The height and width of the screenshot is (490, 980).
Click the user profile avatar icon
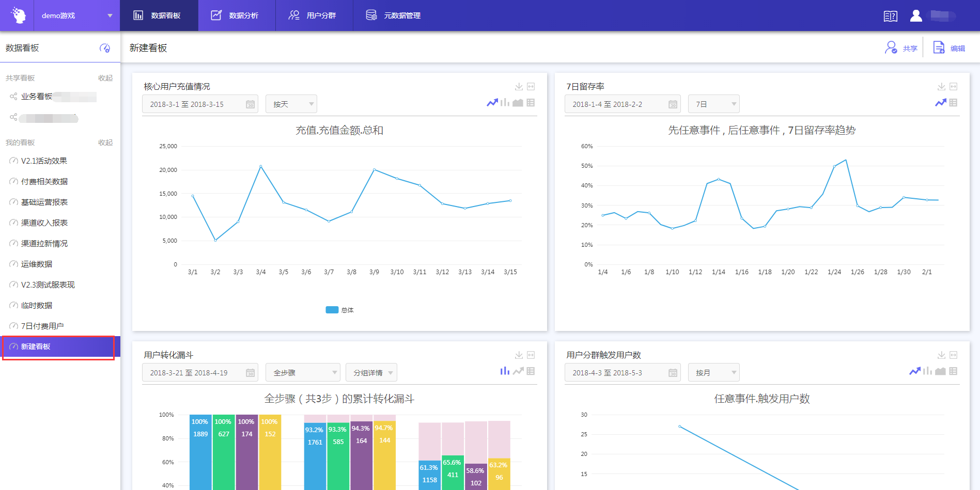[916, 16]
